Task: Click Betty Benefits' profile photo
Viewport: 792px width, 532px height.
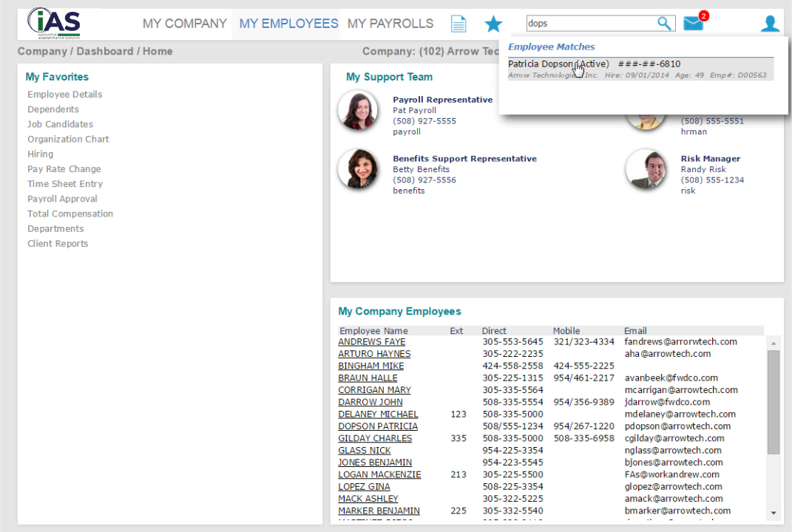Action: point(358,169)
